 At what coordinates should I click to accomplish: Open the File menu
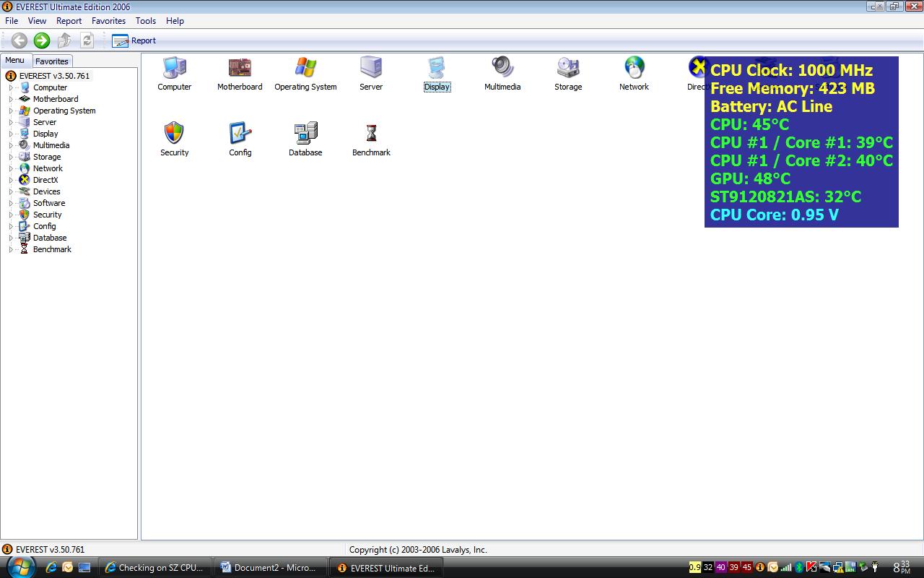click(12, 21)
